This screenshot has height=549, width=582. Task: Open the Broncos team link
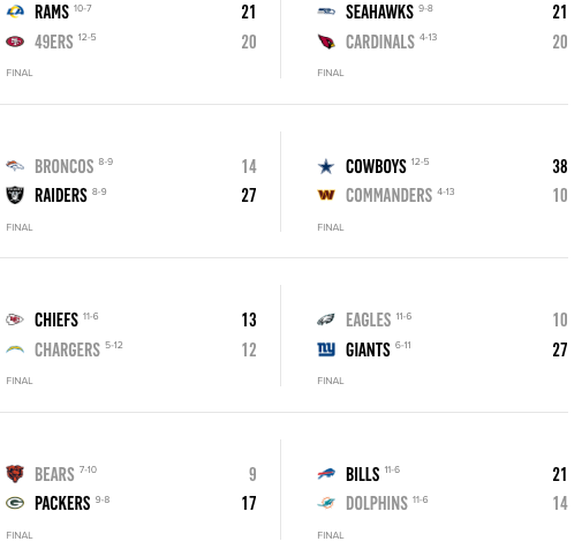pos(64,166)
